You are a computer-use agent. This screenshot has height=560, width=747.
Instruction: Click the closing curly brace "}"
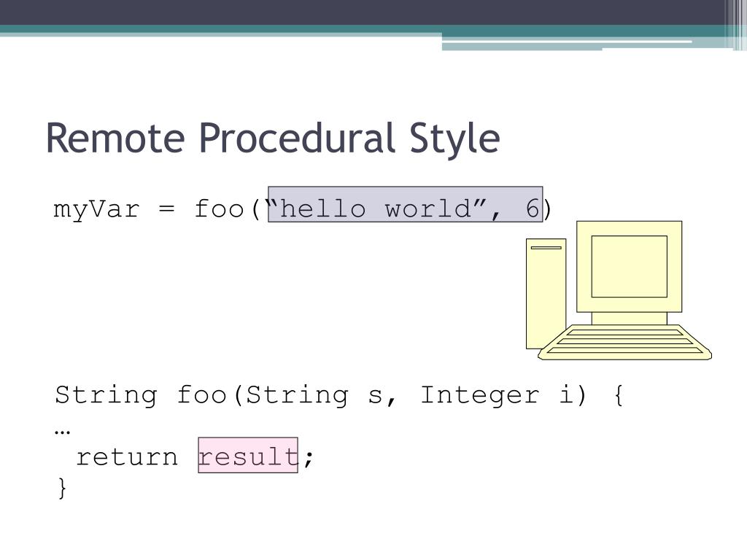coord(63,488)
